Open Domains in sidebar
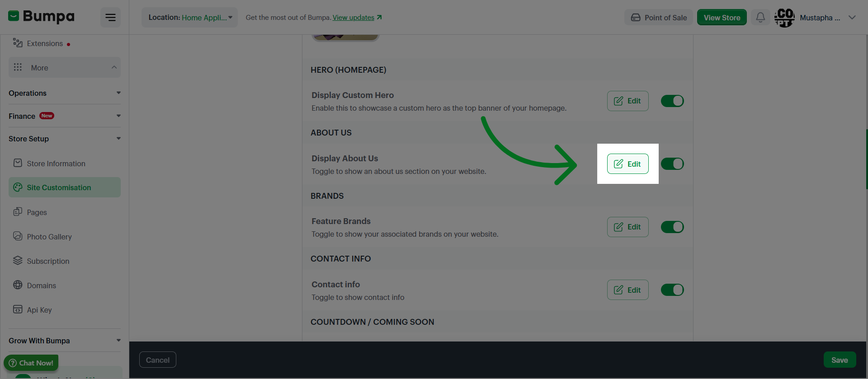The image size is (868, 379). (65, 285)
